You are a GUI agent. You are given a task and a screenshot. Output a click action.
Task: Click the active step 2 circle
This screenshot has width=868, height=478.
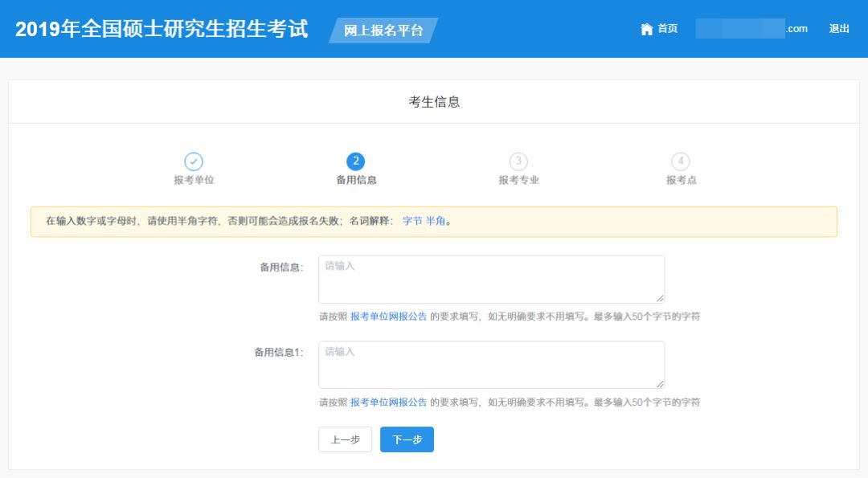tap(356, 161)
